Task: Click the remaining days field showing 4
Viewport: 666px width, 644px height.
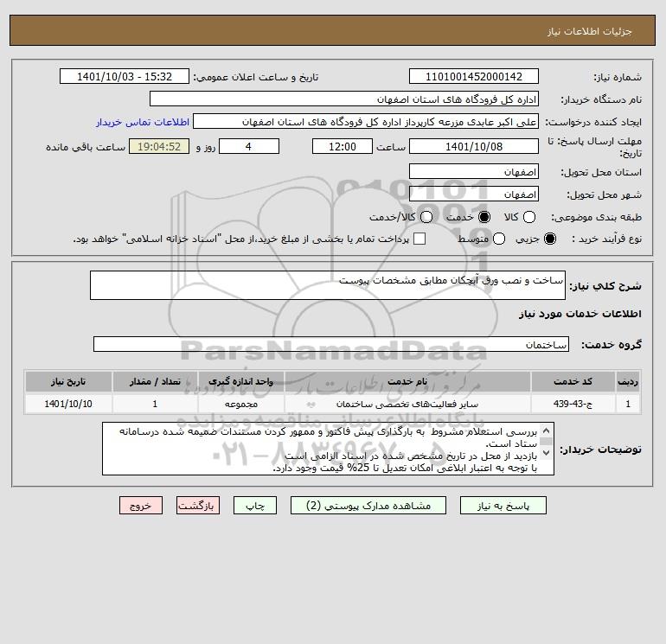Action: pyautogui.click(x=249, y=146)
